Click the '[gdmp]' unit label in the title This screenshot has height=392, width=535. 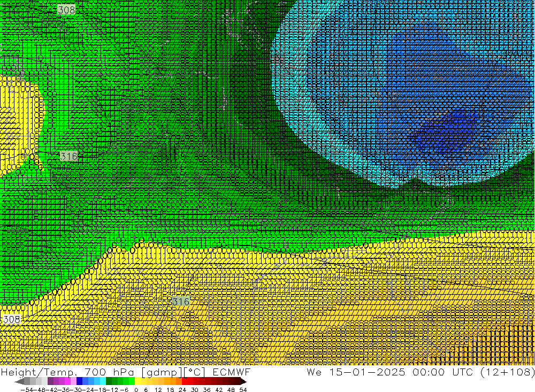(162, 372)
